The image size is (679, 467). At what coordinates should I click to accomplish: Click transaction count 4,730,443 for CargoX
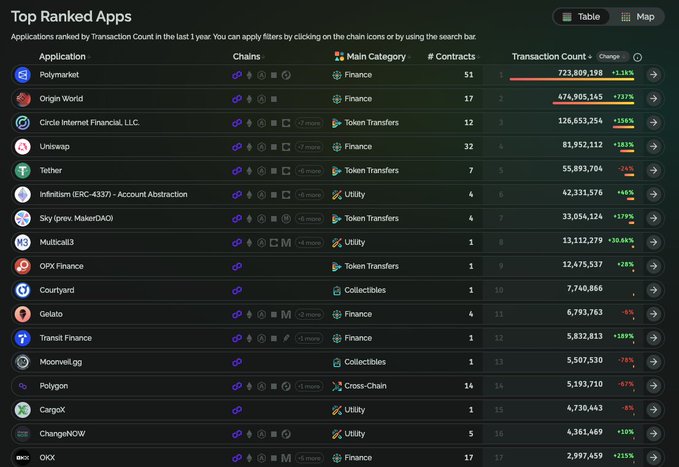(585, 408)
